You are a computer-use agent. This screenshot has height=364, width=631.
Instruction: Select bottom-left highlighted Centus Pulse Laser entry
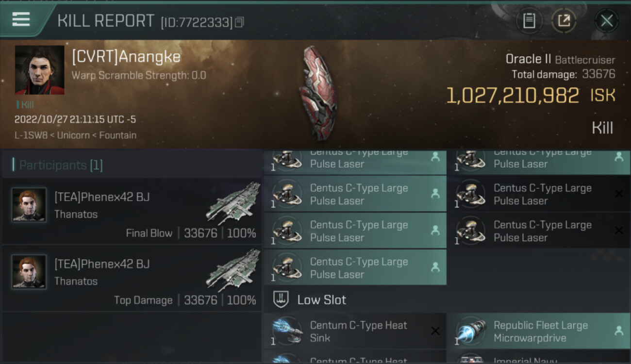(355, 267)
